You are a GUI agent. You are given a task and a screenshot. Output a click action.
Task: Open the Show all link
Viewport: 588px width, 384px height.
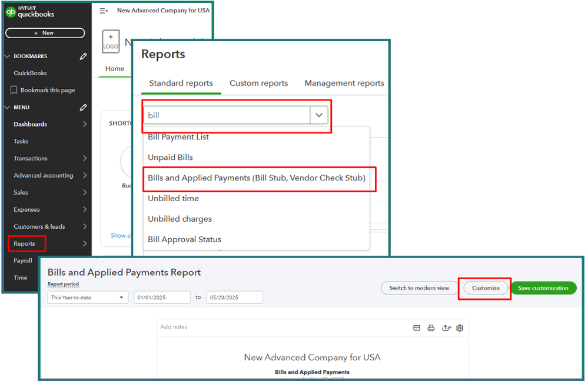(x=121, y=236)
